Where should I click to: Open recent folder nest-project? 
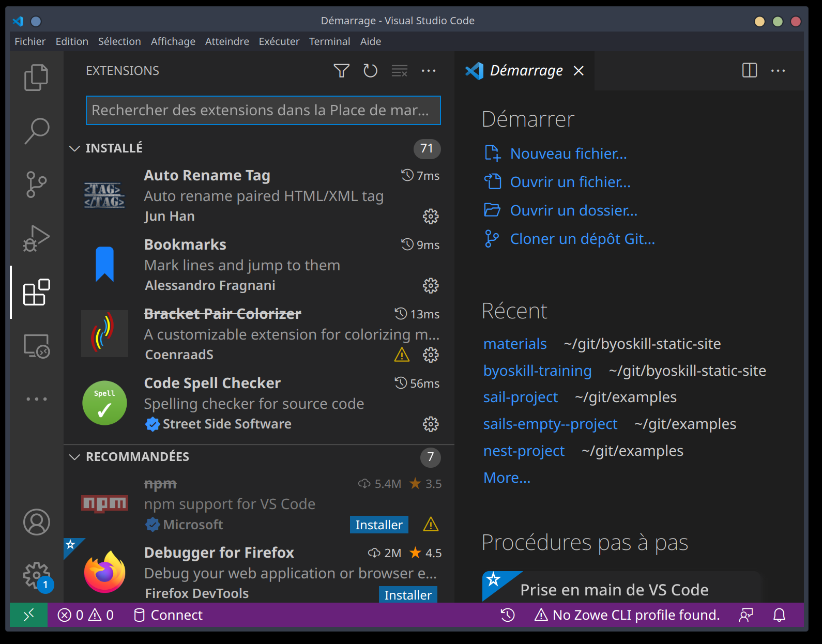point(524,451)
